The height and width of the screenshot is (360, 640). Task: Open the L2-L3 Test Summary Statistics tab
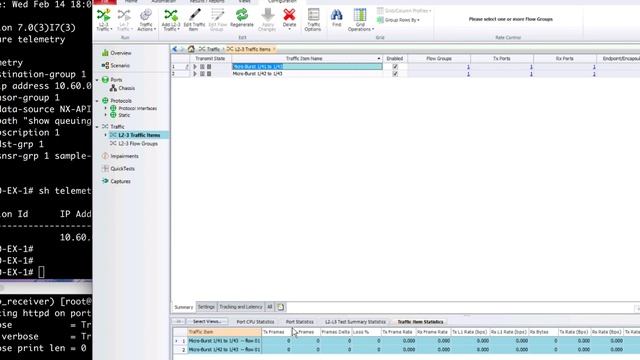pos(355,322)
